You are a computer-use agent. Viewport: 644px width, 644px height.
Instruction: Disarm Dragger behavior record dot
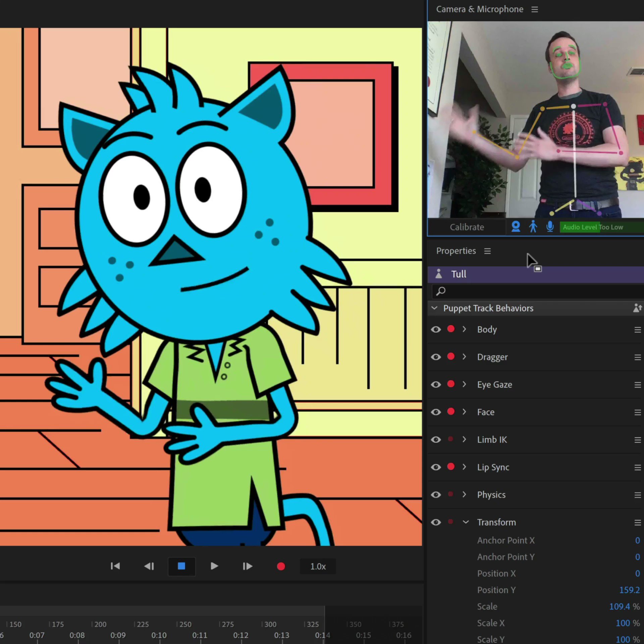[x=451, y=356]
